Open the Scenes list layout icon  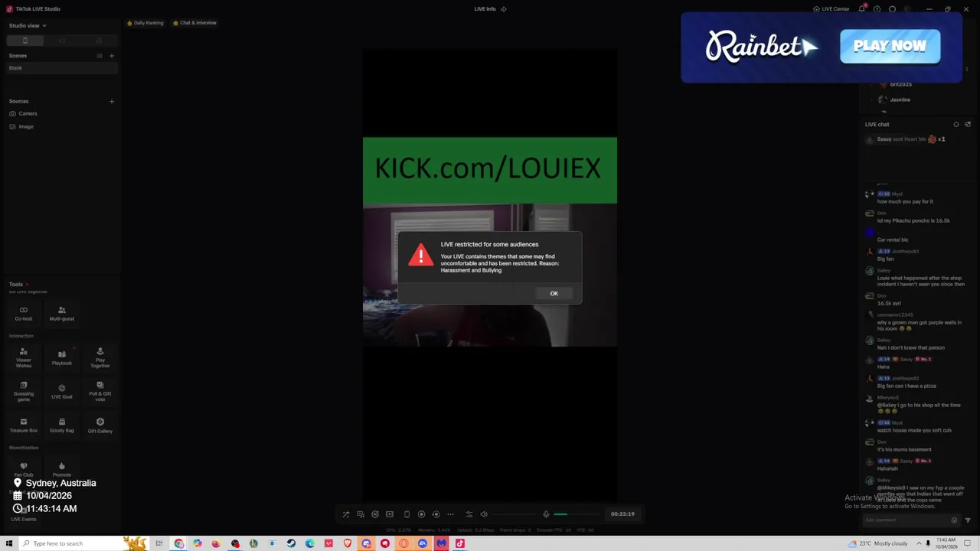tap(99, 56)
